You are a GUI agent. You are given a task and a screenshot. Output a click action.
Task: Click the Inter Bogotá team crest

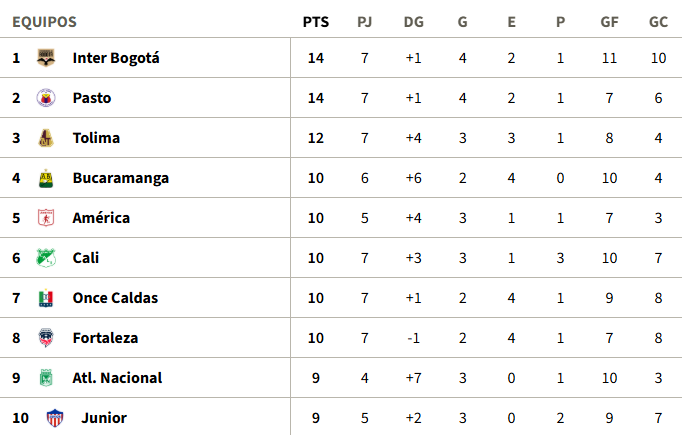point(45,58)
